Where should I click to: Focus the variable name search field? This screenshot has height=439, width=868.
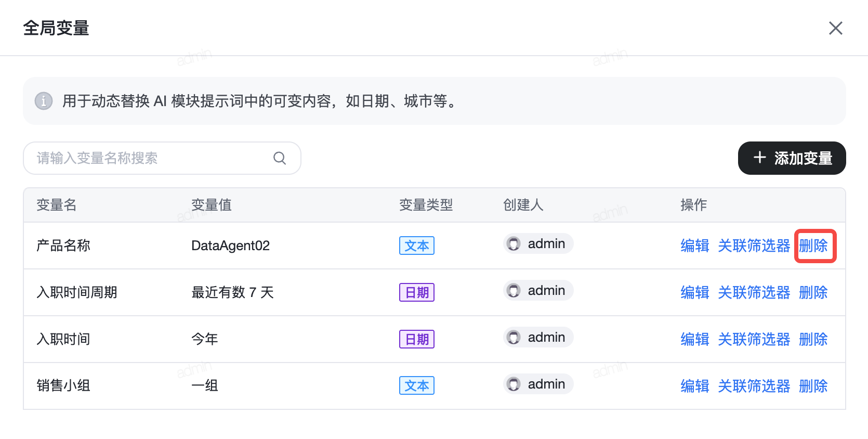tap(151, 158)
